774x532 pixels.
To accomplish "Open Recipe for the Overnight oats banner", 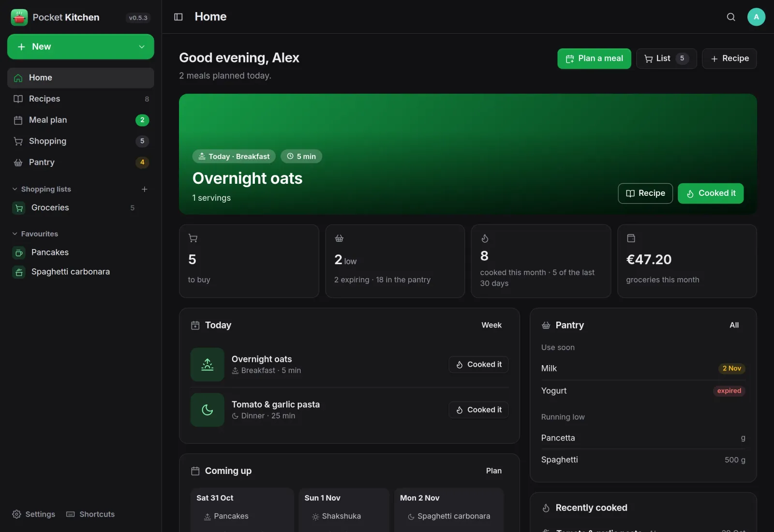I will click(x=645, y=193).
